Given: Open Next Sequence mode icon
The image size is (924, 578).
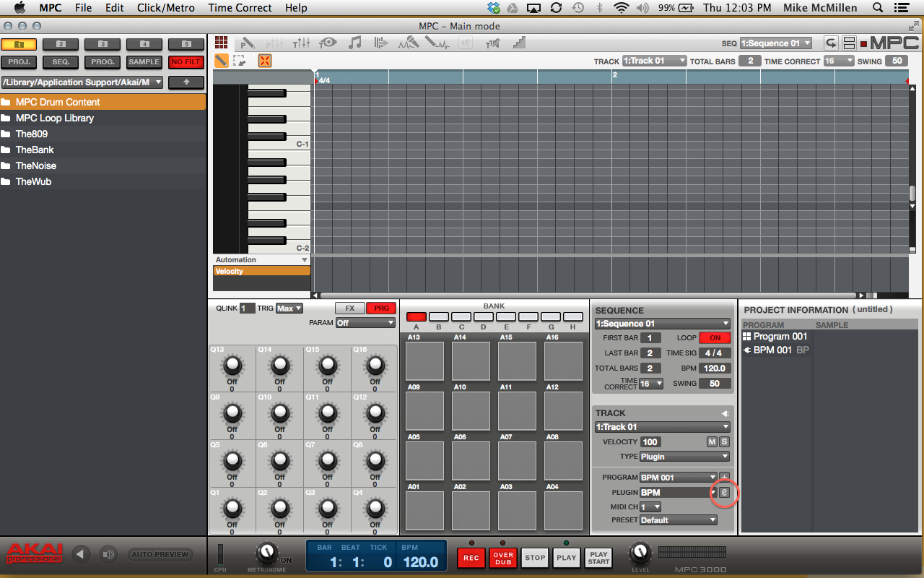Looking at the screenshot, I should pyautogui.click(x=381, y=43).
